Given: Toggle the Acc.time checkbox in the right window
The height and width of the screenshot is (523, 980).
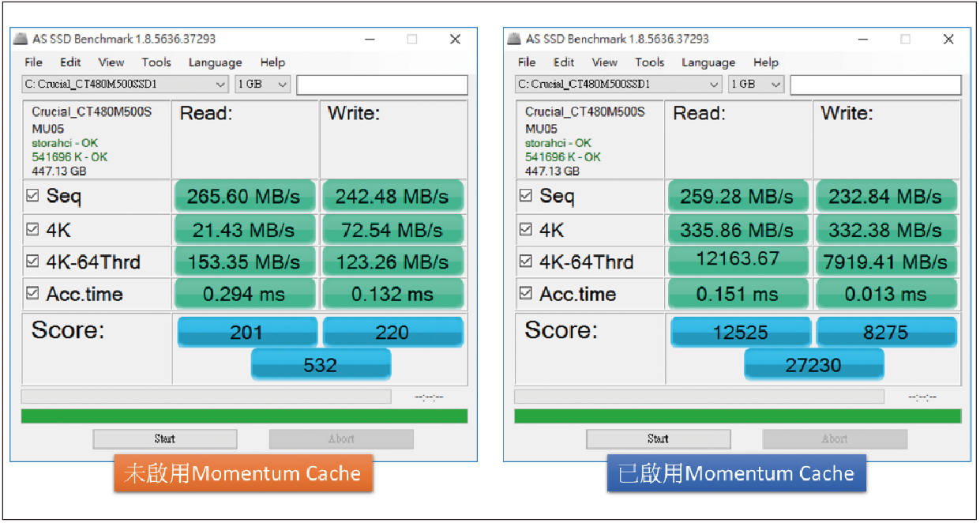Looking at the screenshot, I should coord(525,293).
